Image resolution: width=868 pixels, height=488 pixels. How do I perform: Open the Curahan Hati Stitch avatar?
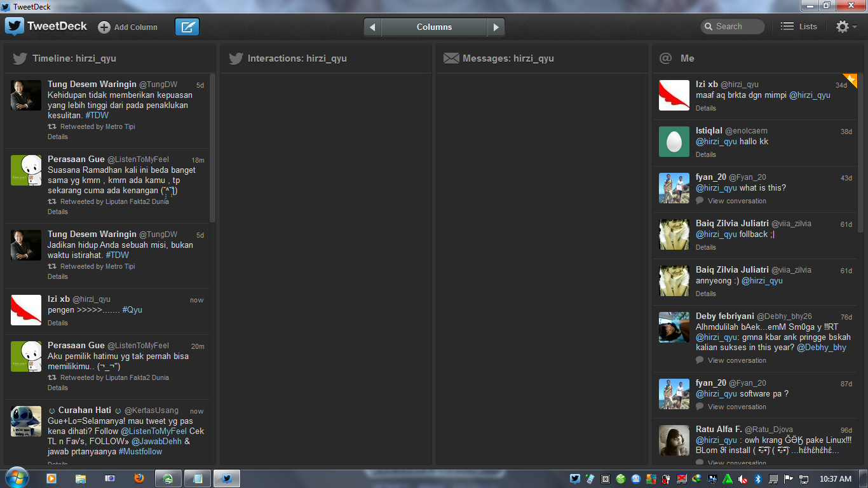click(x=26, y=421)
